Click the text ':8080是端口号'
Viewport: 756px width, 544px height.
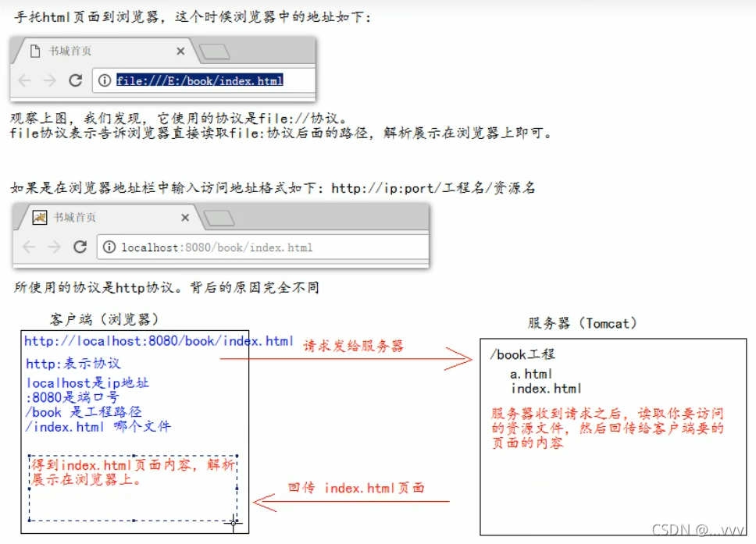click(73, 397)
